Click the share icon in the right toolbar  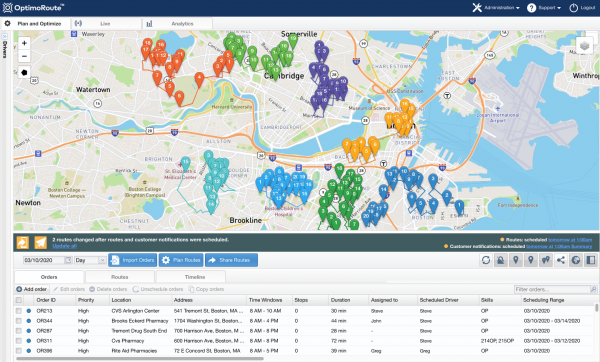(561, 260)
